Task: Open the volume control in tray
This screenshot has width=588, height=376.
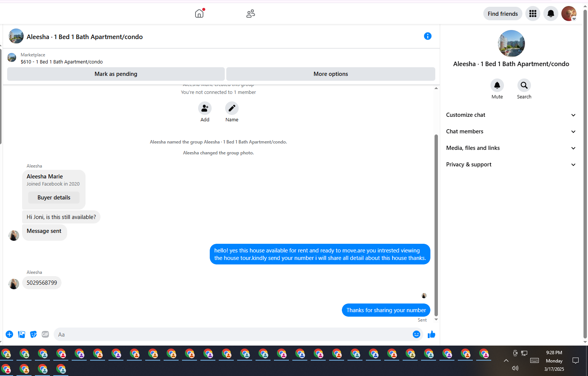Action: tap(515, 368)
